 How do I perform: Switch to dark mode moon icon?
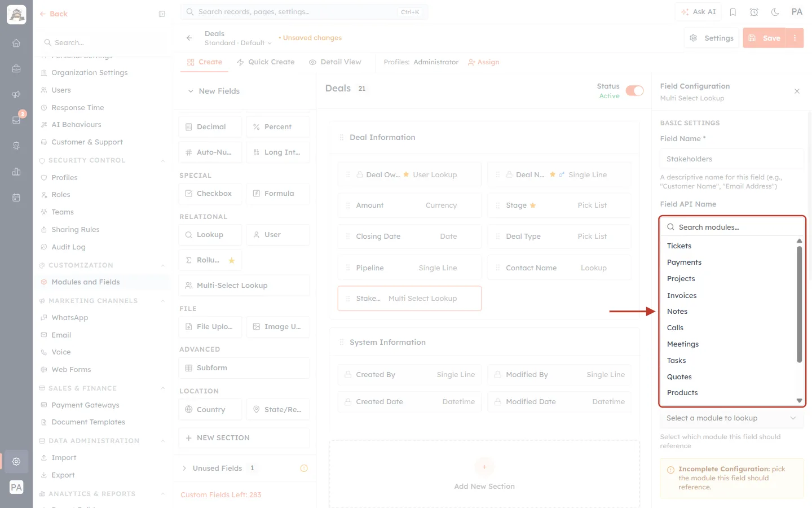(x=775, y=12)
